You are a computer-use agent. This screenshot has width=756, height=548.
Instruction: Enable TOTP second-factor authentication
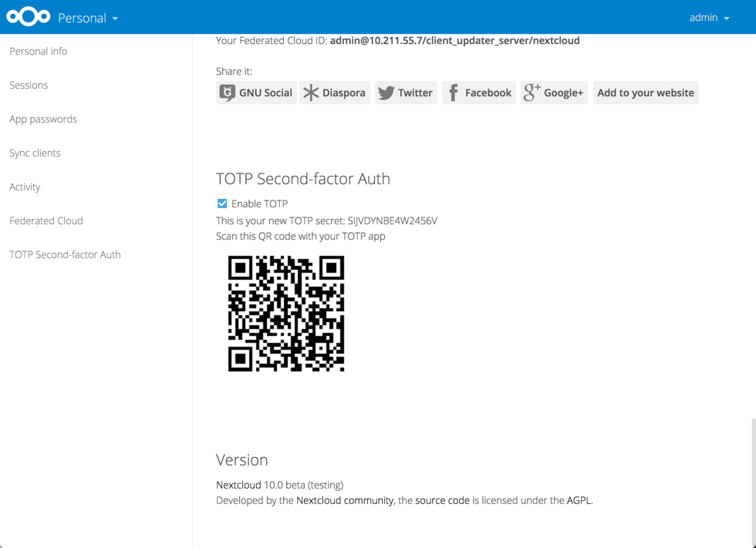(x=221, y=203)
